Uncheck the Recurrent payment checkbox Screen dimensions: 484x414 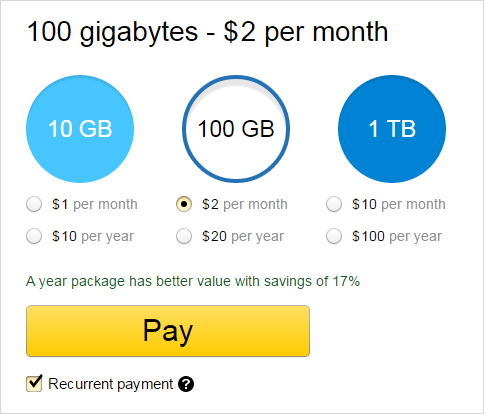pyautogui.click(x=34, y=383)
